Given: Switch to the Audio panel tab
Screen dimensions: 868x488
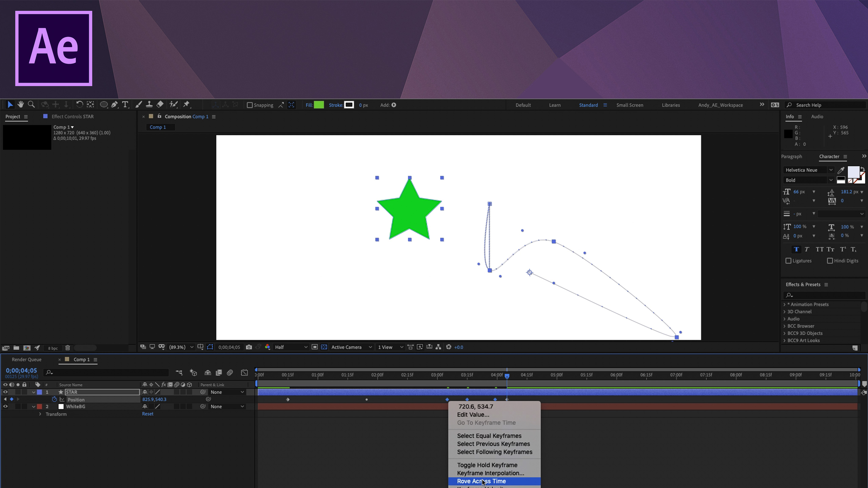Looking at the screenshot, I should [x=817, y=116].
